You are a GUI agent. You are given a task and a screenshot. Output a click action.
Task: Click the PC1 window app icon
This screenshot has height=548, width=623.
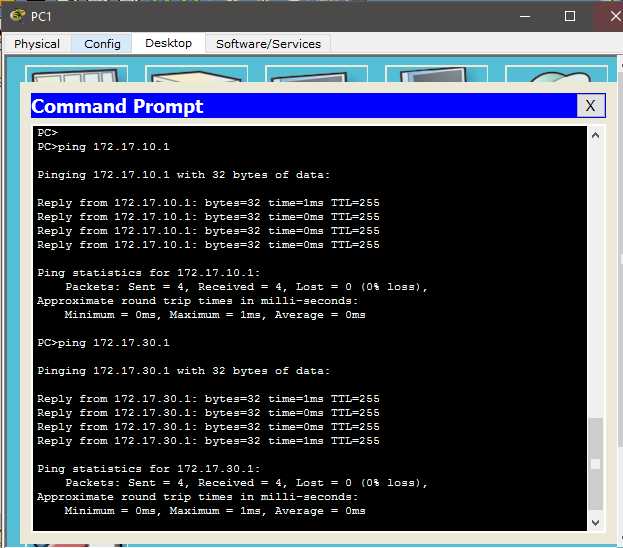click(x=17, y=16)
